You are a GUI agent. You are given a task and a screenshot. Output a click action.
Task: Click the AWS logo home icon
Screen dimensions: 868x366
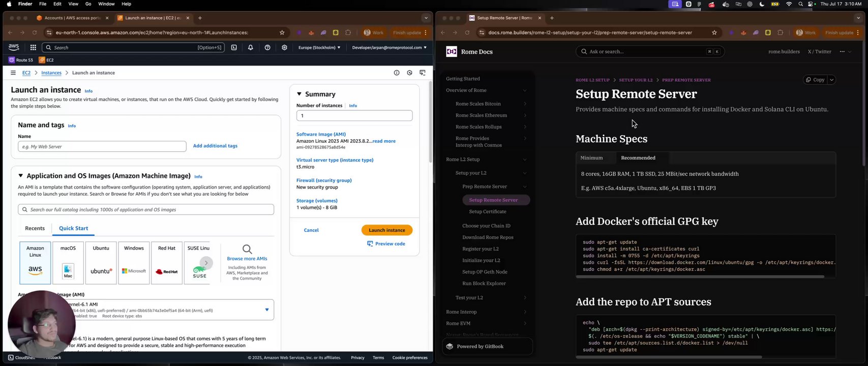(14, 47)
